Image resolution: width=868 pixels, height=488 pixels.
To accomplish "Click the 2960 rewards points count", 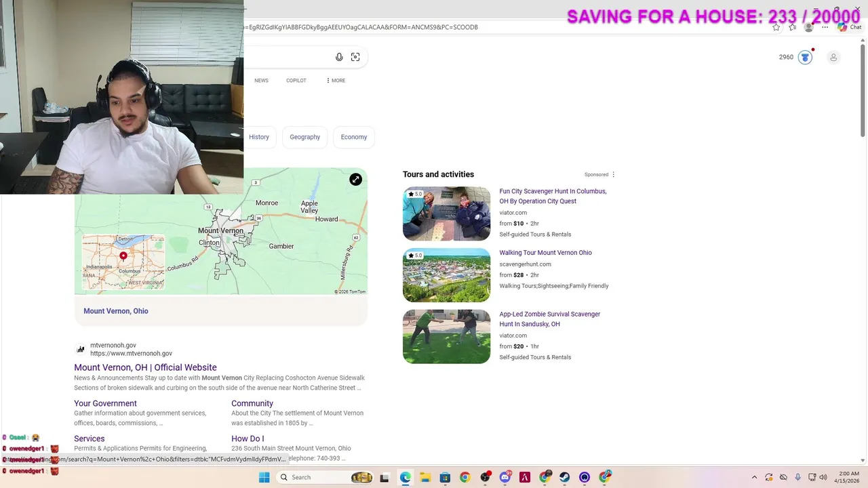I will pyautogui.click(x=786, y=57).
